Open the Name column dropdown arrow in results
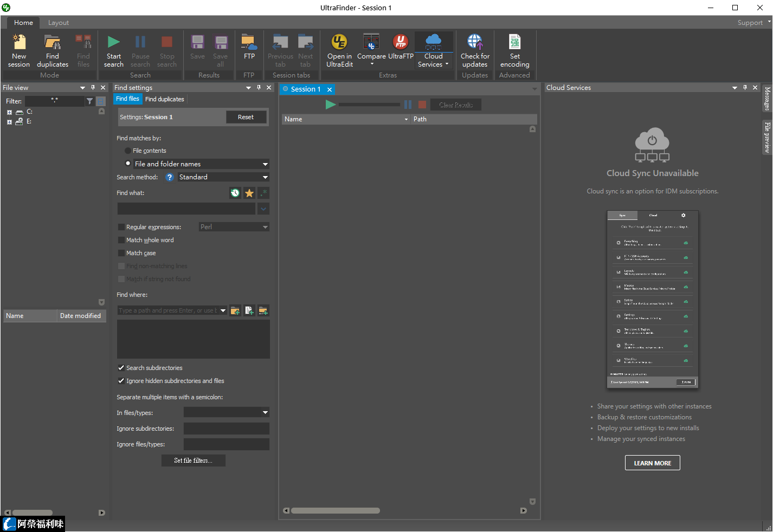Image resolution: width=773 pixels, height=532 pixels. (406, 119)
